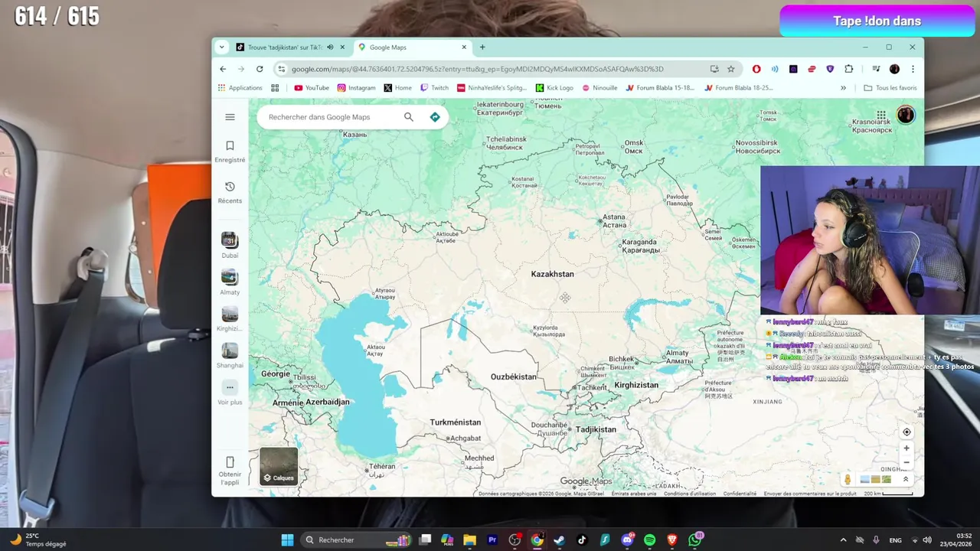Mute the TikTok tab audio icon
Viewport: 980px width, 551px height.
pos(331,47)
